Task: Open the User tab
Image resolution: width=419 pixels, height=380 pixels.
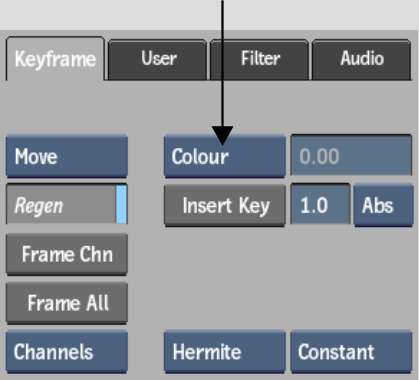Action: click(x=158, y=59)
